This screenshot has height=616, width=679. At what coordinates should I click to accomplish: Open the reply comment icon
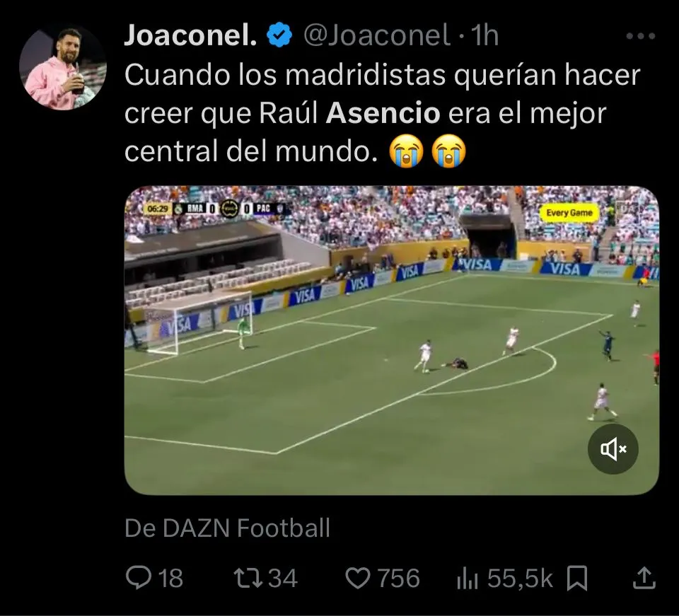tap(138, 578)
